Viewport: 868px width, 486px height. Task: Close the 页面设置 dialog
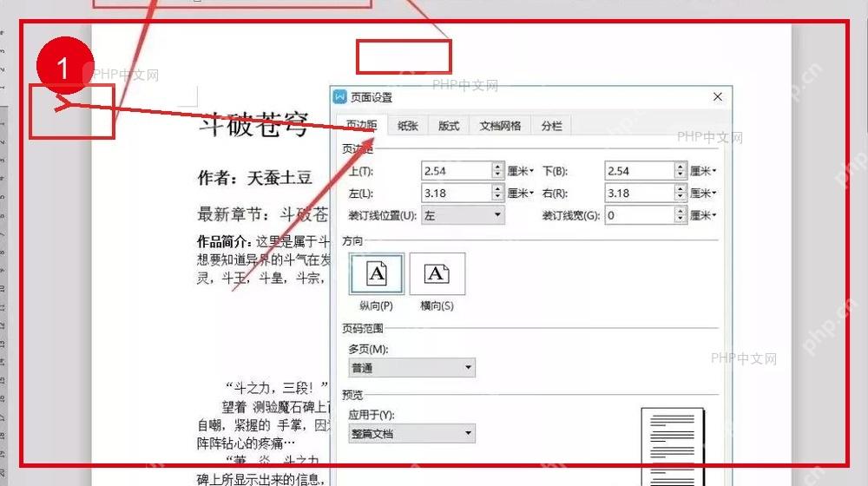pos(718,97)
